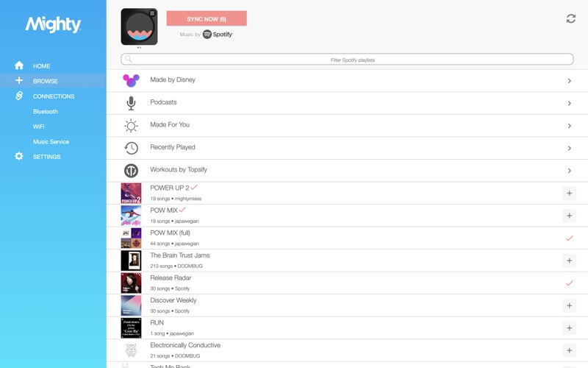588x368 pixels.
Task: Open the Bluetooth submenu item
Action: point(46,112)
